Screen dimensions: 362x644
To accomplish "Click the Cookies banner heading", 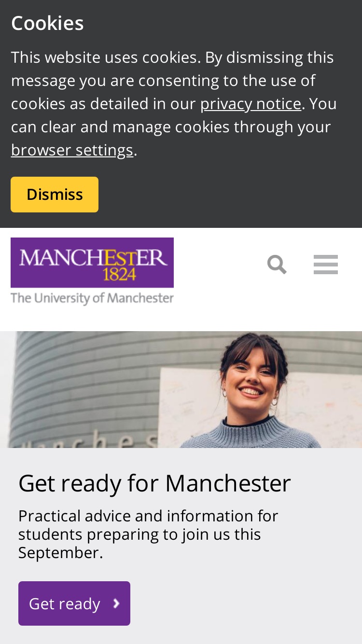I will (x=47, y=23).
